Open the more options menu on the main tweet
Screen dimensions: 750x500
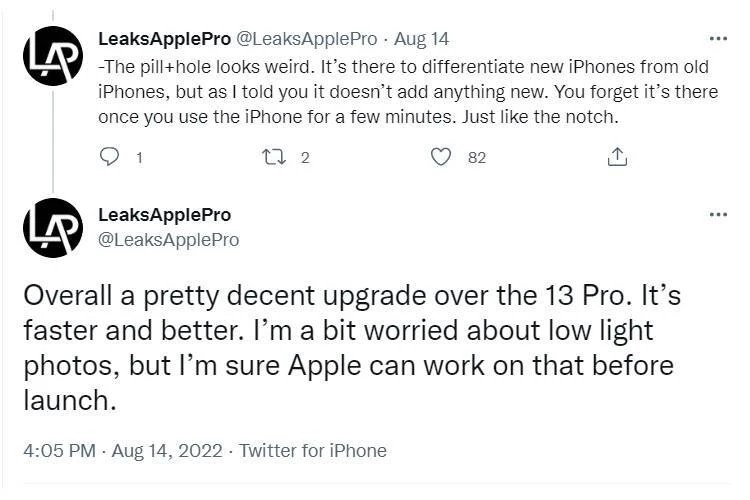[x=717, y=215]
